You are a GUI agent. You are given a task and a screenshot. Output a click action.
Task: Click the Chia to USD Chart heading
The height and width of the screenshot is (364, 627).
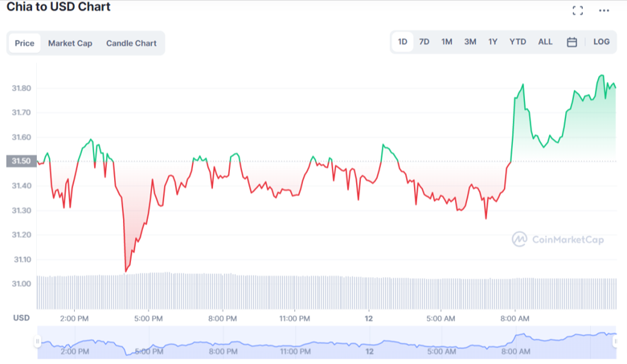(x=59, y=7)
